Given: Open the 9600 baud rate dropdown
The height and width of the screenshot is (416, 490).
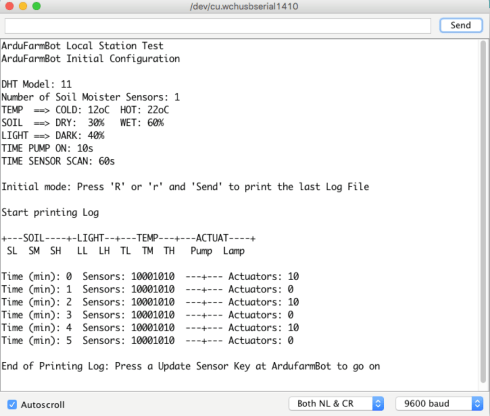Looking at the screenshot, I should [439, 404].
